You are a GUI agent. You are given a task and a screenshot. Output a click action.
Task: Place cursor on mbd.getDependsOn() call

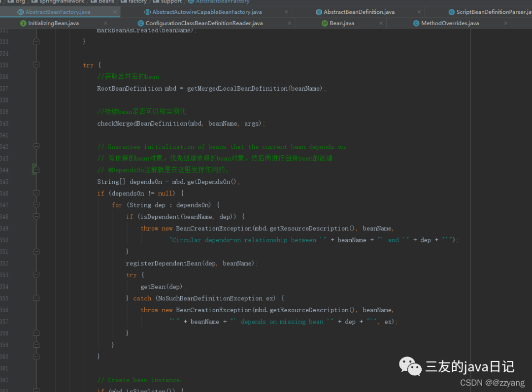coord(204,182)
